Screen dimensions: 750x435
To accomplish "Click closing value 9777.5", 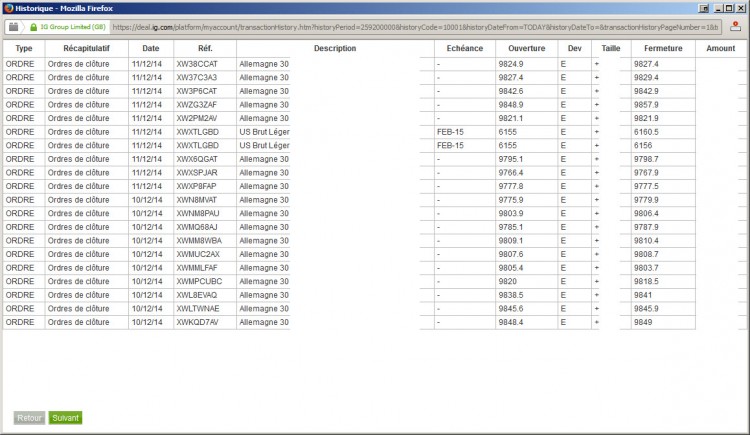I will tap(646, 186).
